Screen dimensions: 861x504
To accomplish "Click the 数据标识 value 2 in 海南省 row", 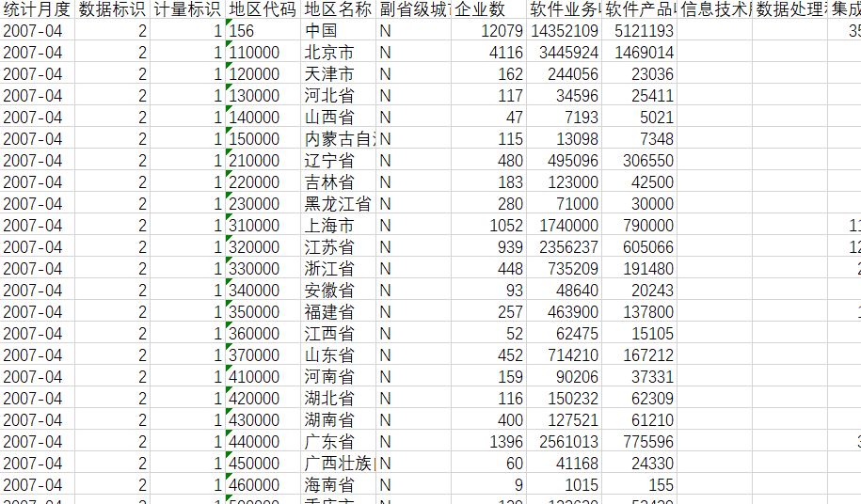I will (x=113, y=485).
